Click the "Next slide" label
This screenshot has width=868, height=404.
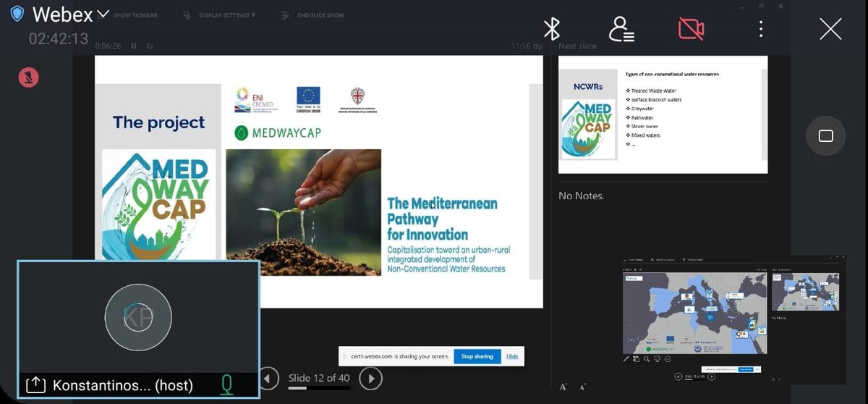click(x=578, y=46)
